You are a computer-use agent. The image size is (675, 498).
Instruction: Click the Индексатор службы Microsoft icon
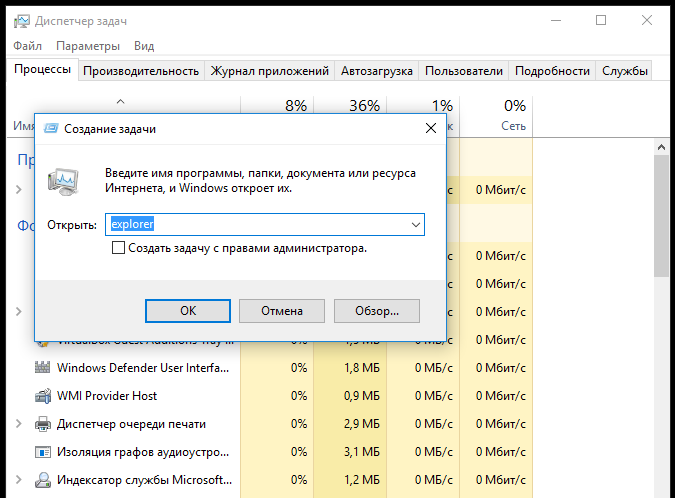pos(43,479)
